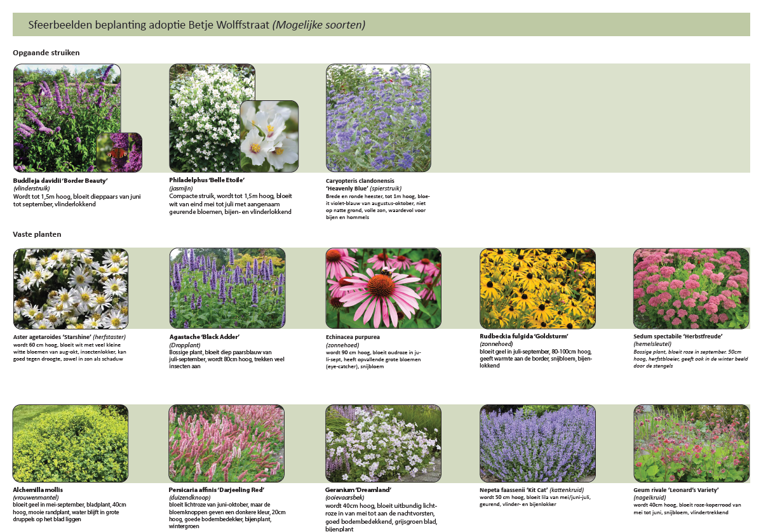This screenshot has height=532, width=761.
Task: Click the 'Opgaande struiken' section heading
Action: click(x=46, y=53)
